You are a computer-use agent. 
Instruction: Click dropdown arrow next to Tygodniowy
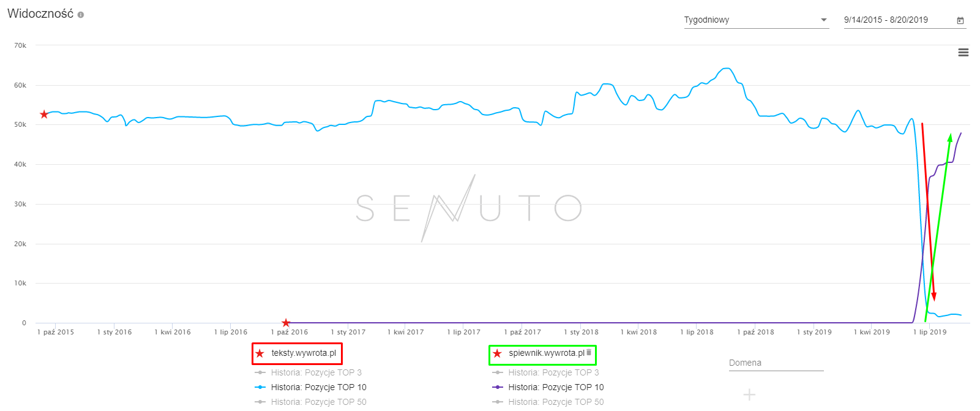(824, 20)
